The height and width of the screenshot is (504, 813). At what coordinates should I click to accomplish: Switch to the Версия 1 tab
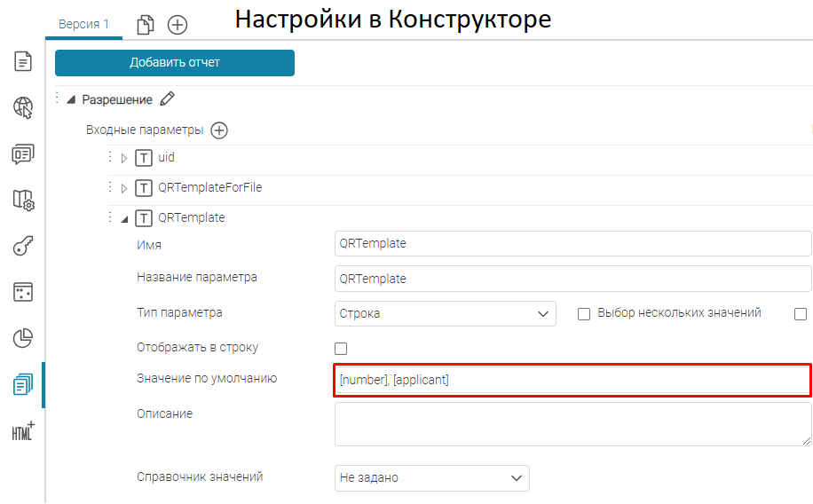tap(83, 24)
